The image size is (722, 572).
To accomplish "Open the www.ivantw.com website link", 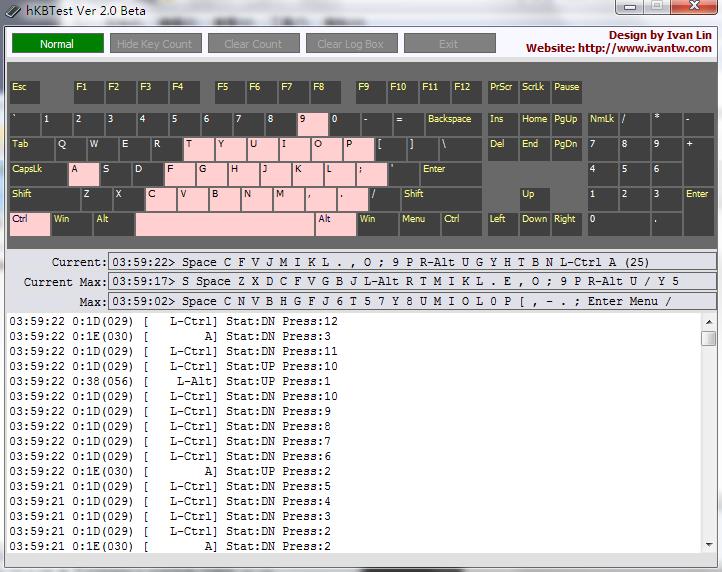I will 653,48.
